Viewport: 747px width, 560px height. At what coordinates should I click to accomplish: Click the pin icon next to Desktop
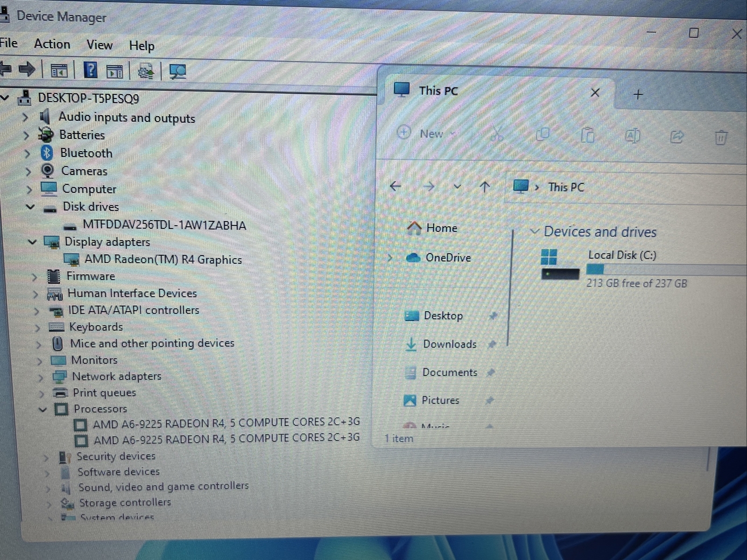[x=493, y=316]
